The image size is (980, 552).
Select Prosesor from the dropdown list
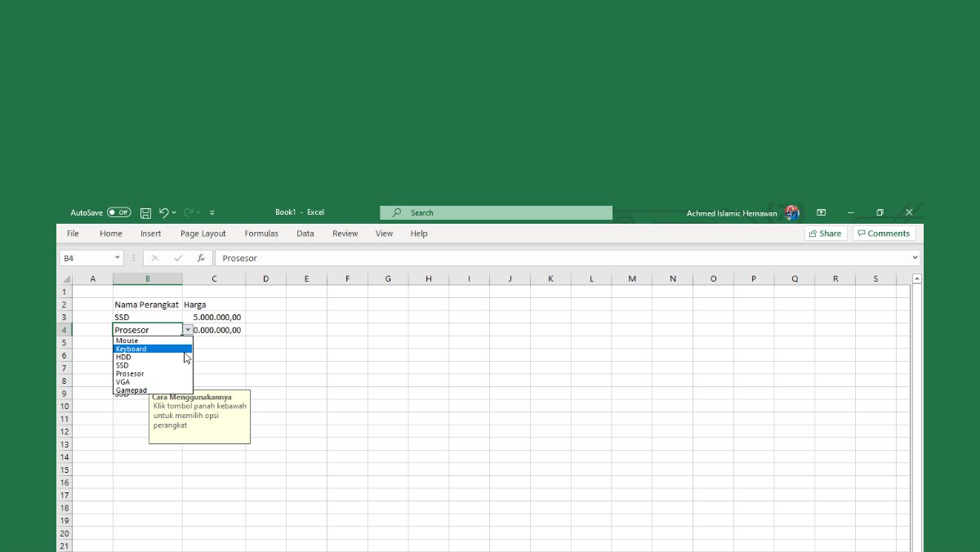[153, 374]
